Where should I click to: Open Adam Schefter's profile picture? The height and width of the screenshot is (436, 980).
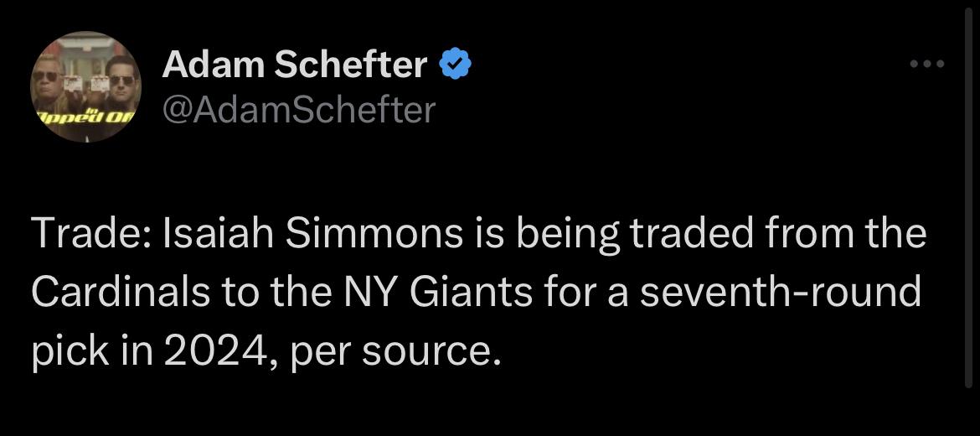pos(86,86)
